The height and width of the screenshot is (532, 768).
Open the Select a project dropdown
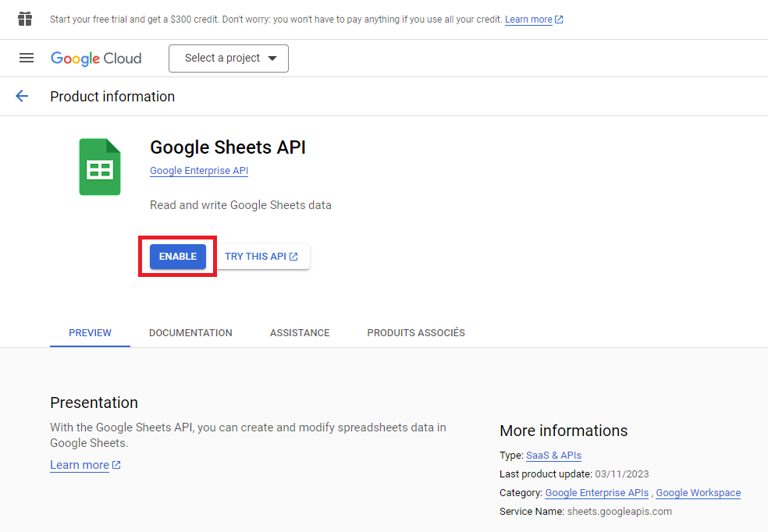(x=228, y=58)
